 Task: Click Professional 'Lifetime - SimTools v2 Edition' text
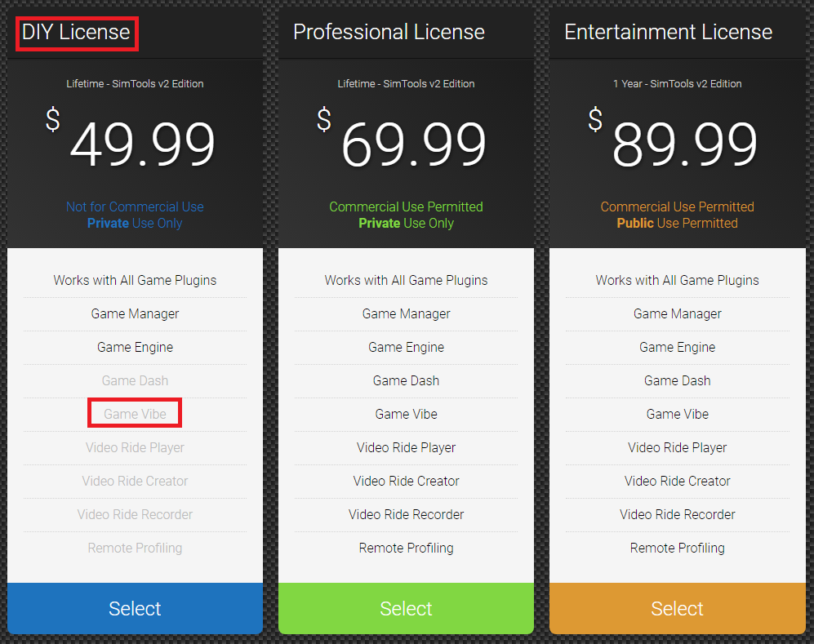pyautogui.click(x=406, y=83)
